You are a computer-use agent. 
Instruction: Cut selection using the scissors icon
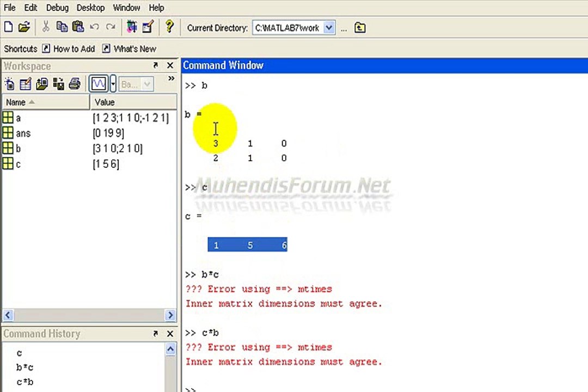[46, 27]
